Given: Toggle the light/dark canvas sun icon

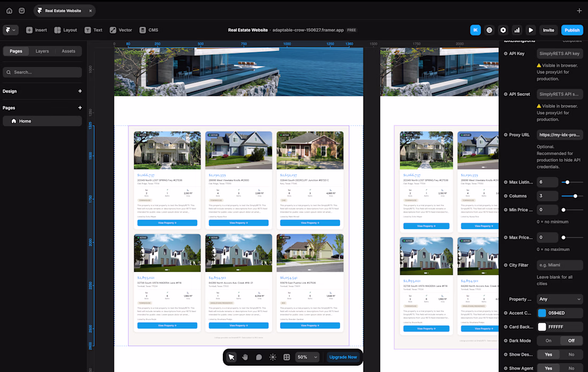Looking at the screenshot, I should (x=273, y=357).
